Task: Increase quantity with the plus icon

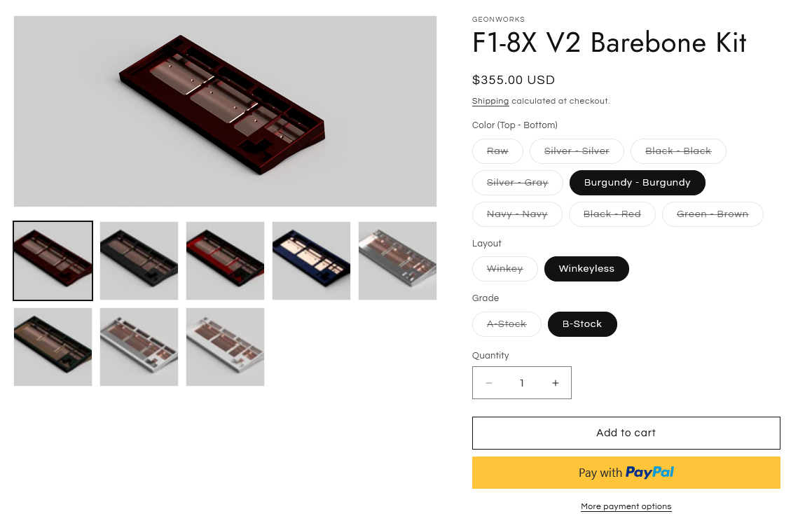Action: (555, 383)
